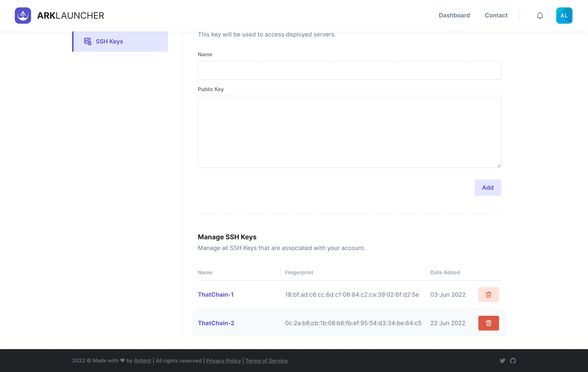The height and width of the screenshot is (372, 588).
Task: Click the SSH Keys sidebar icon
Action: (87, 41)
